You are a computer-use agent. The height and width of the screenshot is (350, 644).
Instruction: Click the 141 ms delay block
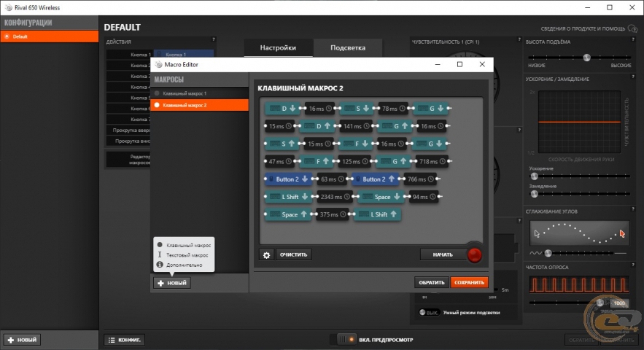[356, 126]
